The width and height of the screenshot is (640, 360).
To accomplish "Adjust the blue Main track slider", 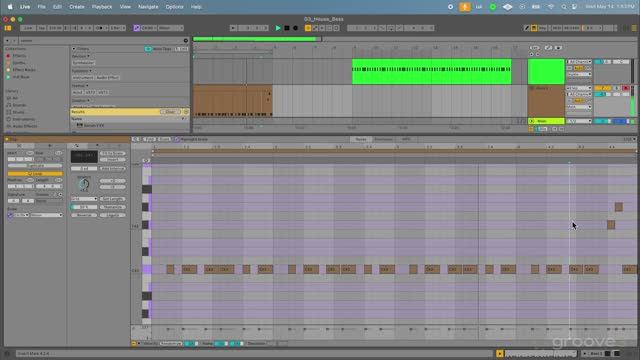I will coord(620,121).
